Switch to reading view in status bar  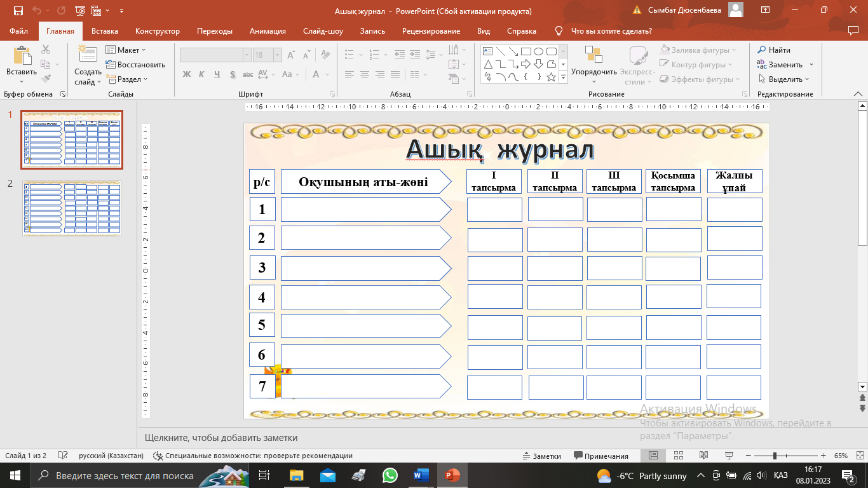pyautogui.click(x=703, y=456)
